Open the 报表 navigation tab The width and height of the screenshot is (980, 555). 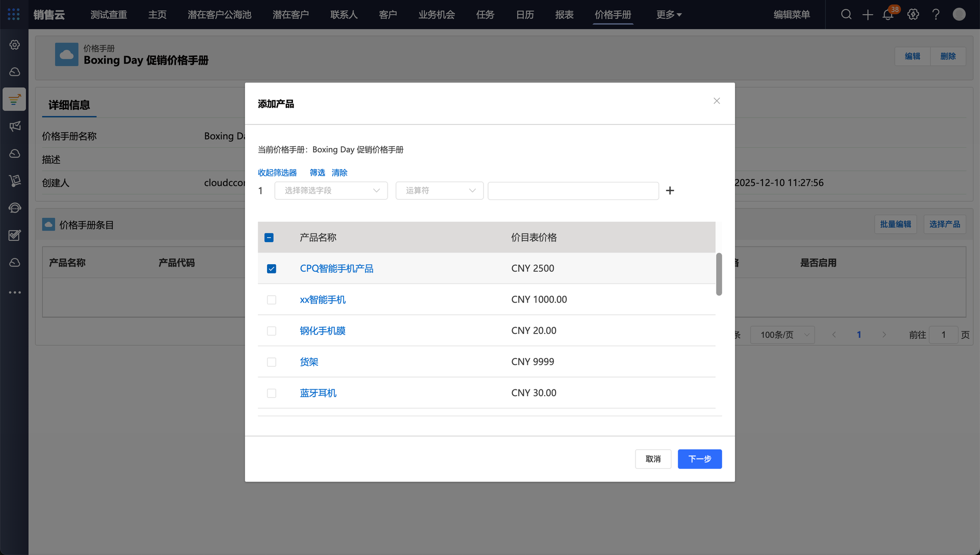pyautogui.click(x=564, y=15)
